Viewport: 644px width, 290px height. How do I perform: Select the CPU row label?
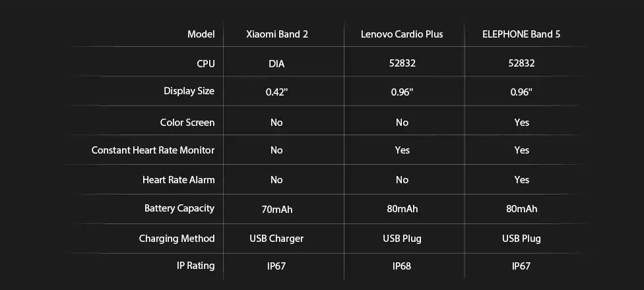205,63
